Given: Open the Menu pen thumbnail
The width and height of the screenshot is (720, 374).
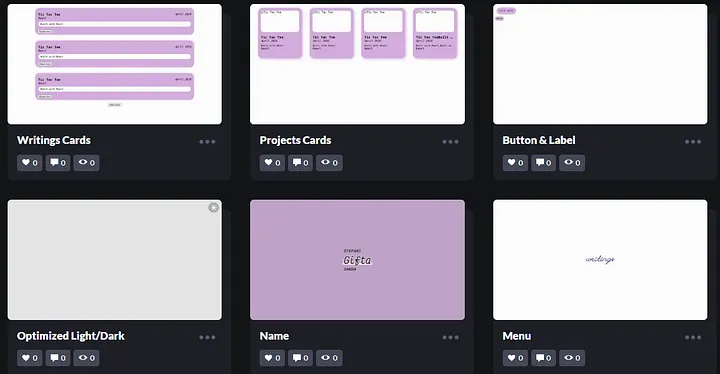Looking at the screenshot, I should click(600, 260).
